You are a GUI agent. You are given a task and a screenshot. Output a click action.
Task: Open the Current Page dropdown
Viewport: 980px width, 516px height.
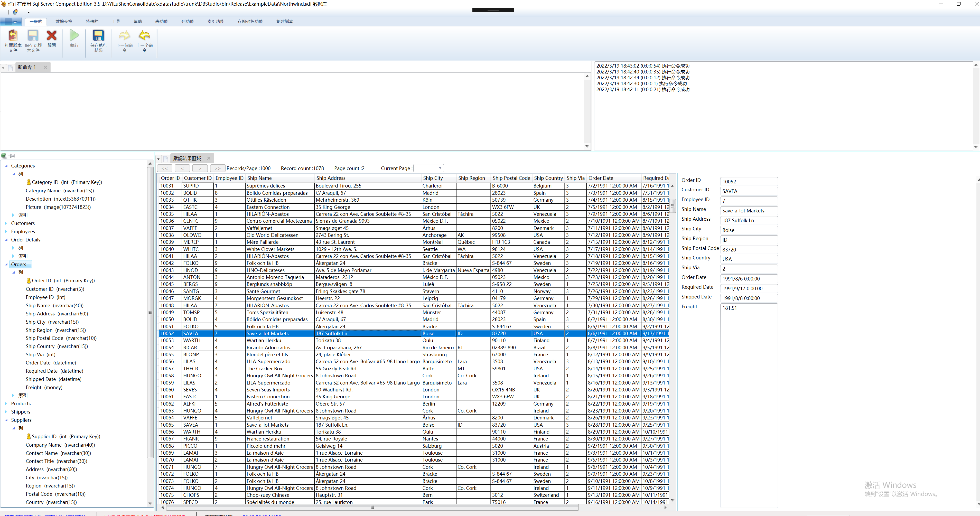point(440,168)
